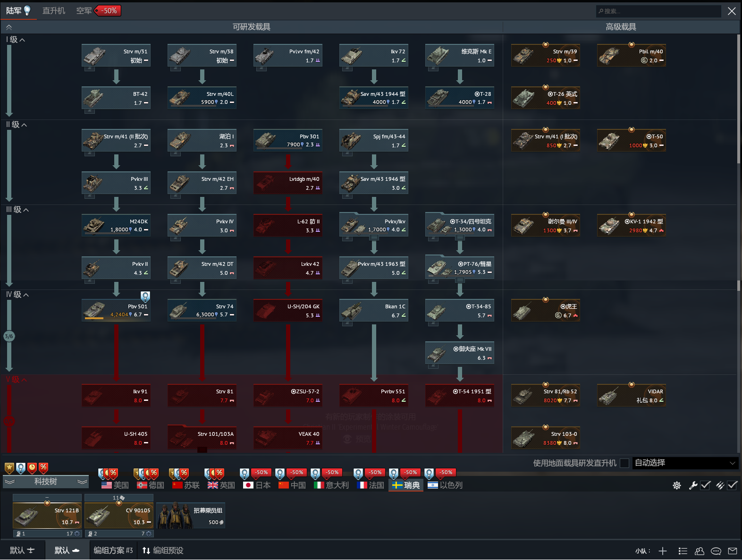Open the gear settings icon near the country tabs
Screen dimensions: 742x560
677,485
